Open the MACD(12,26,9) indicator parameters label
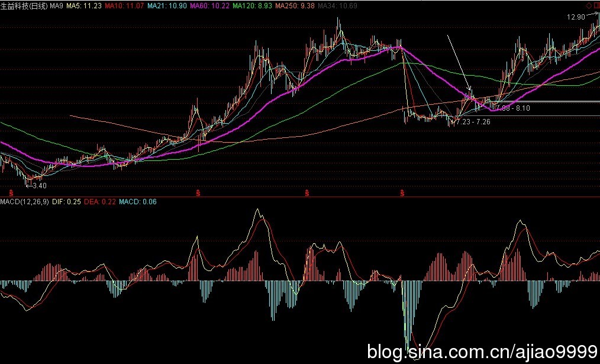This screenshot has height=364, width=600. tap(24, 202)
